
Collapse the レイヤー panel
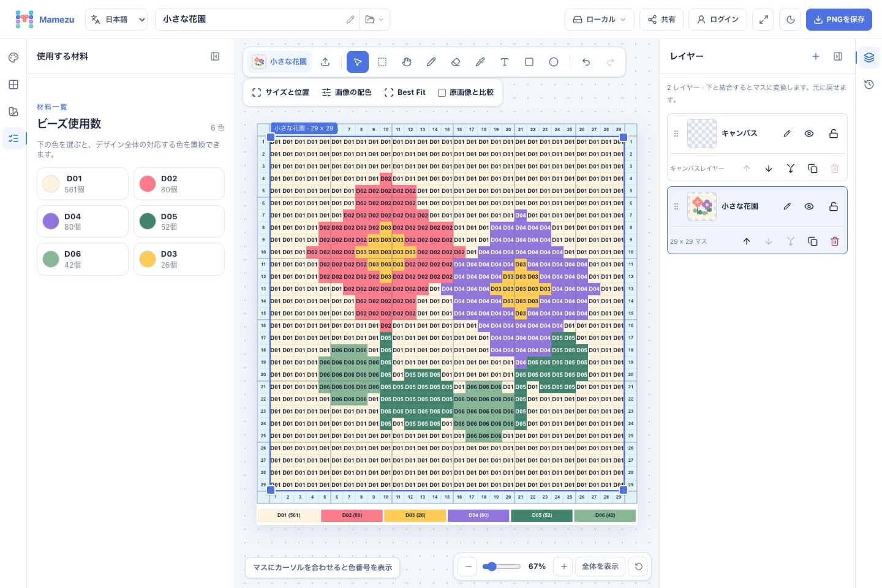pyautogui.click(x=838, y=56)
